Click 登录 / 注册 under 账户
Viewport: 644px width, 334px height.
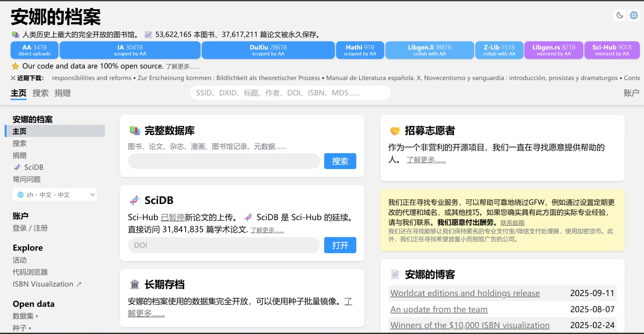click(x=30, y=228)
